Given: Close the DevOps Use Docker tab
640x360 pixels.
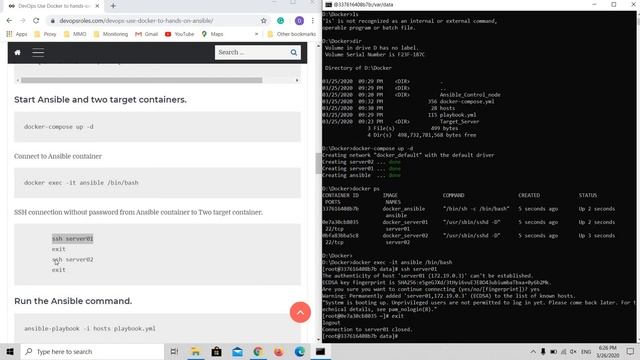Looking at the screenshot, I should (97, 6).
